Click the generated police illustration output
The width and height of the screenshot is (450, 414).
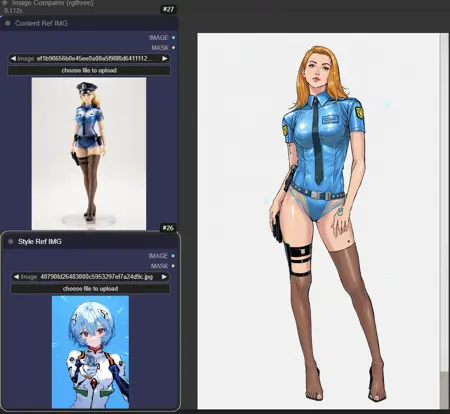click(318, 221)
